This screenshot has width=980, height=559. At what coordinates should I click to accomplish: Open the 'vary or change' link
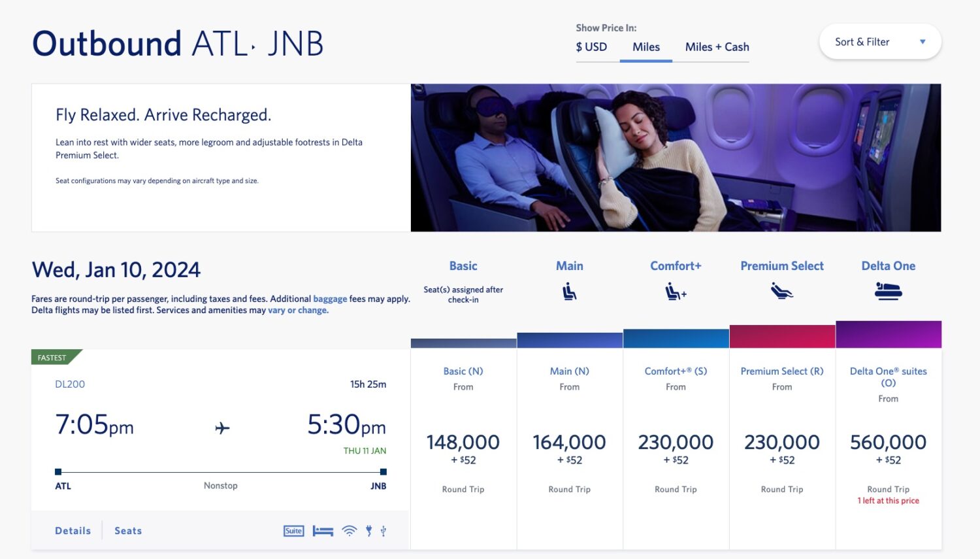point(298,309)
